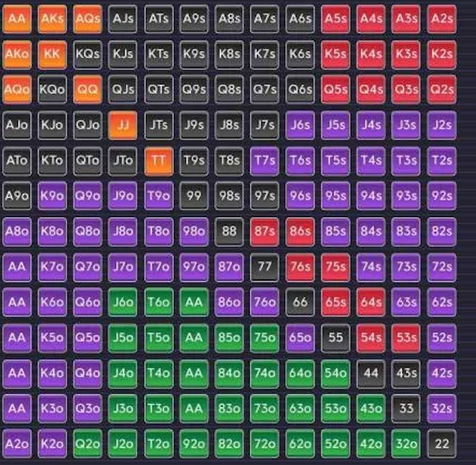Select the green J6o cell
The height and width of the screenshot is (465, 476).
(123, 302)
